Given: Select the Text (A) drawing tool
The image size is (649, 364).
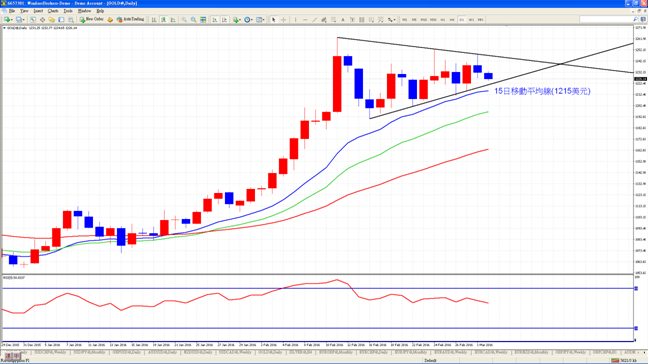Looking at the screenshot, I should click(x=343, y=19).
